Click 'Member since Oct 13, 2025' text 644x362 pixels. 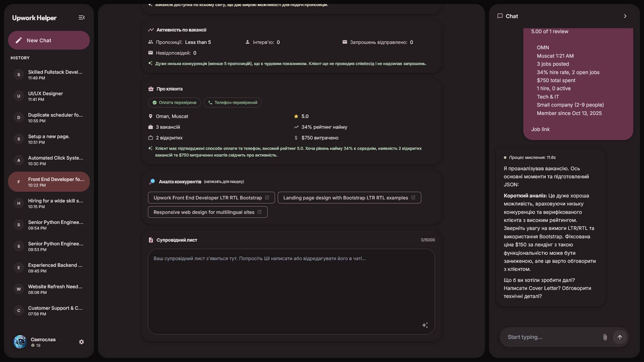click(569, 113)
